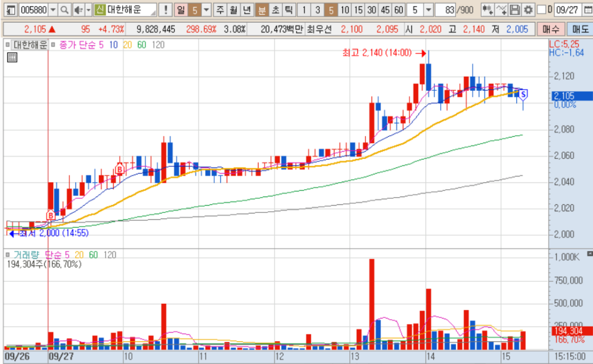Viewport: 593px width, 364px height.
Task: Switch to 주 (weekly) chart
Action: tap(220, 10)
